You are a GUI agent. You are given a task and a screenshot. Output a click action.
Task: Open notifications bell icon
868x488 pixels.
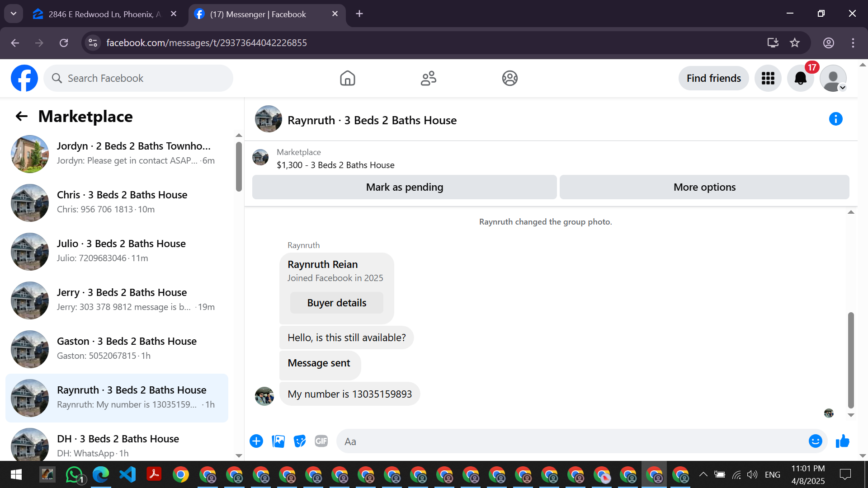click(800, 78)
